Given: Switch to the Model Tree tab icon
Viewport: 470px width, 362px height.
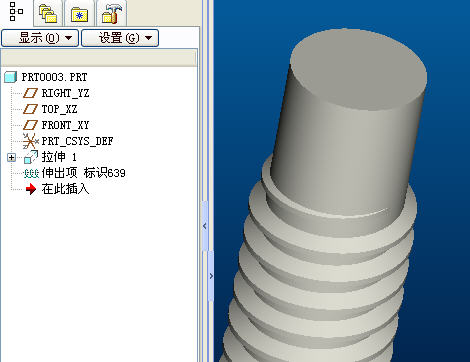Looking at the screenshot, I should tap(16, 12).
